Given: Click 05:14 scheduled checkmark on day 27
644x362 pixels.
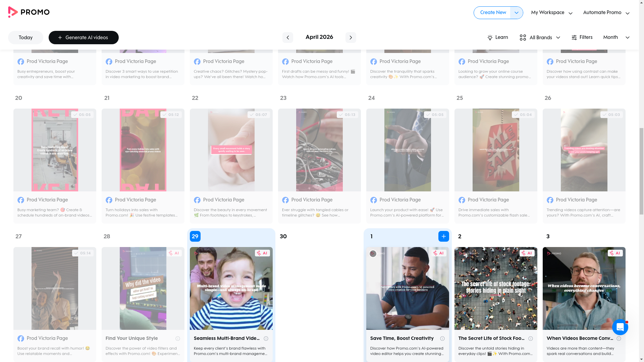Looking at the screenshot, I should click(x=83, y=253).
